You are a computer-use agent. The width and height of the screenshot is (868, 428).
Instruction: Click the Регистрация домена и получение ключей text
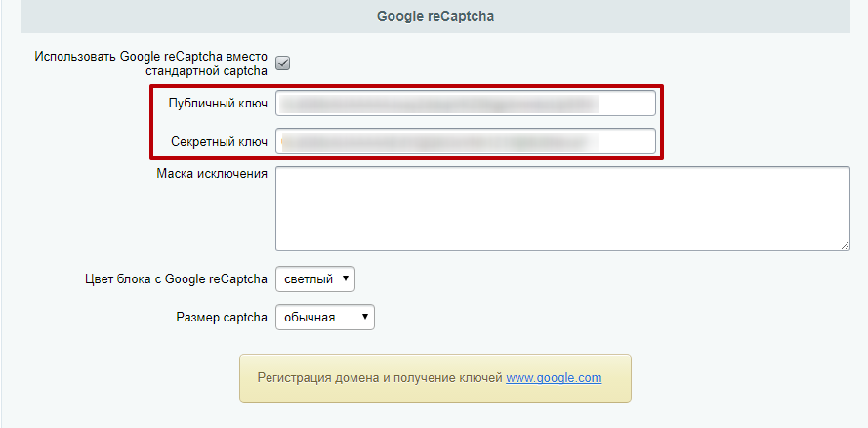click(x=380, y=378)
